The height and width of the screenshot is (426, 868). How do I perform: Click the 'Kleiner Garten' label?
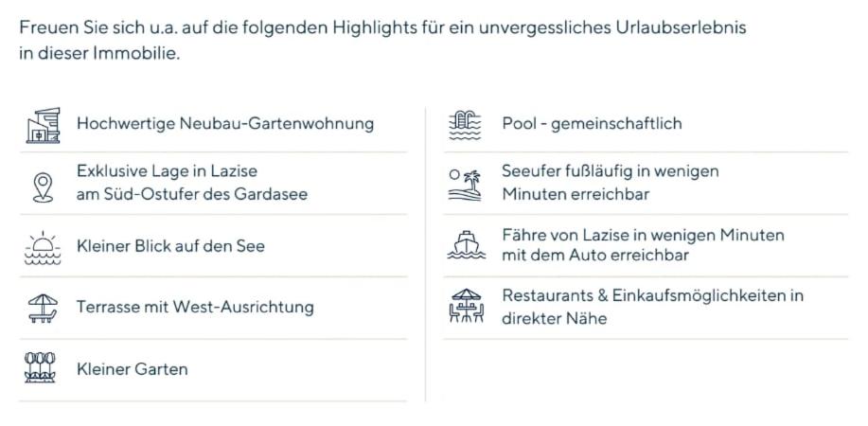click(x=132, y=369)
